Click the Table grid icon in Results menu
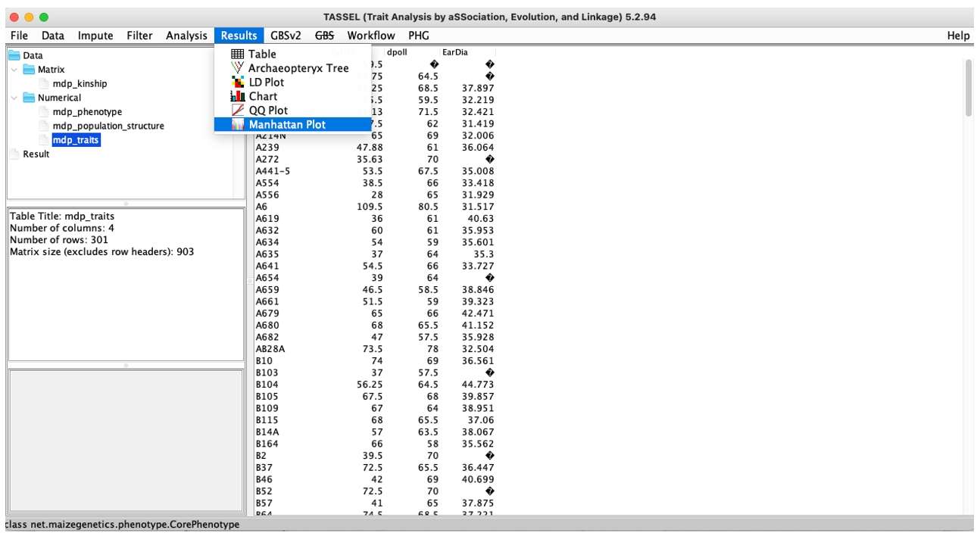 [x=237, y=54]
